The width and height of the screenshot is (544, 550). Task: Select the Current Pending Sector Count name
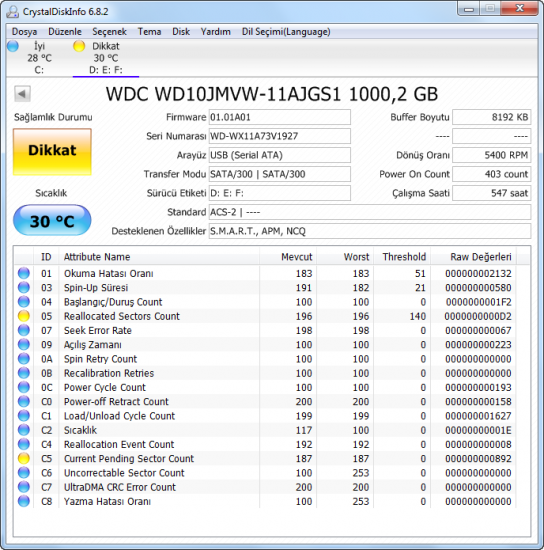tap(129, 458)
